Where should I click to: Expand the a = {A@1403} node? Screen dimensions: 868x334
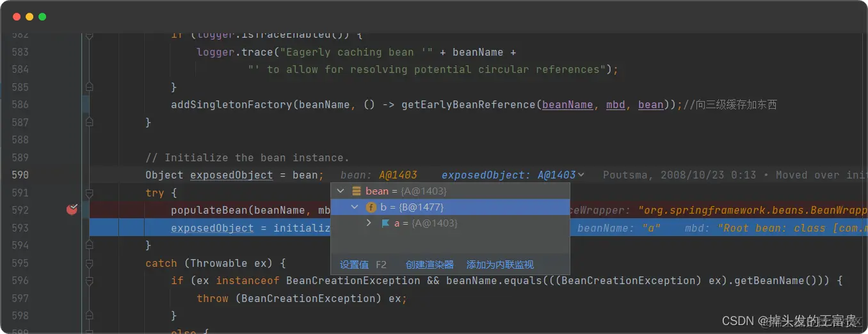(x=369, y=223)
